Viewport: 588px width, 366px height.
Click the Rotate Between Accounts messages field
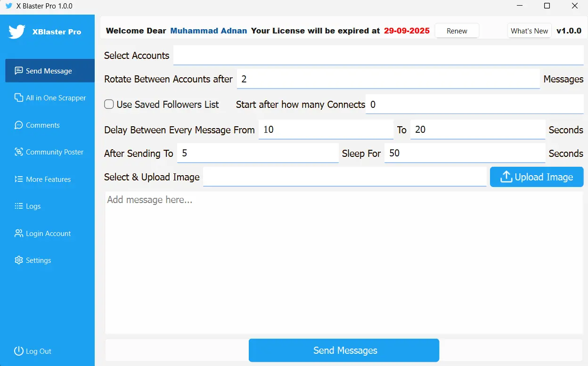[388, 79]
